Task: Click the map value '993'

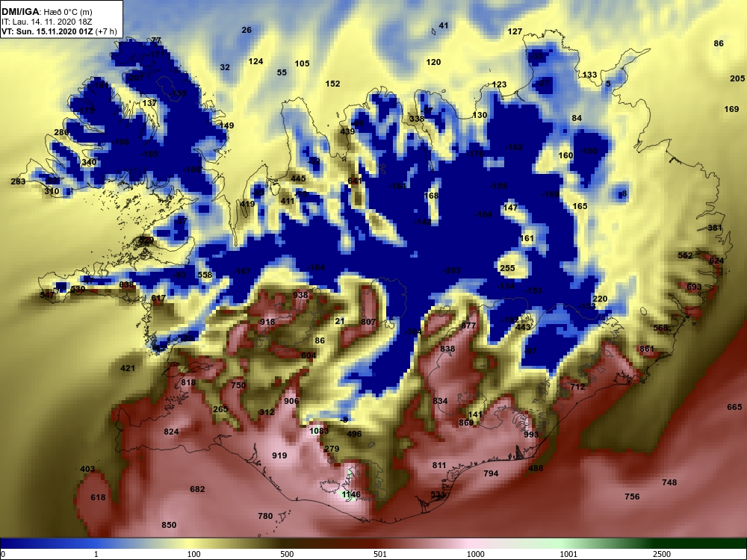Action: pos(531,435)
